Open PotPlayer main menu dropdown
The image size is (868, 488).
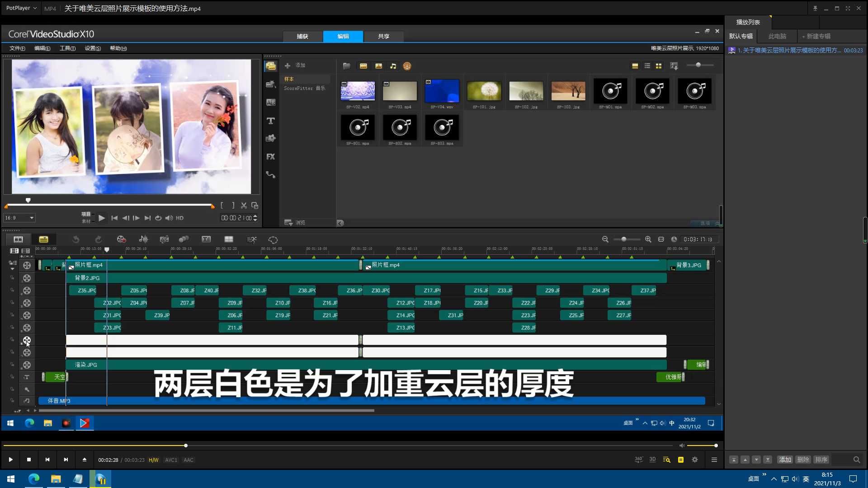pyautogui.click(x=21, y=8)
